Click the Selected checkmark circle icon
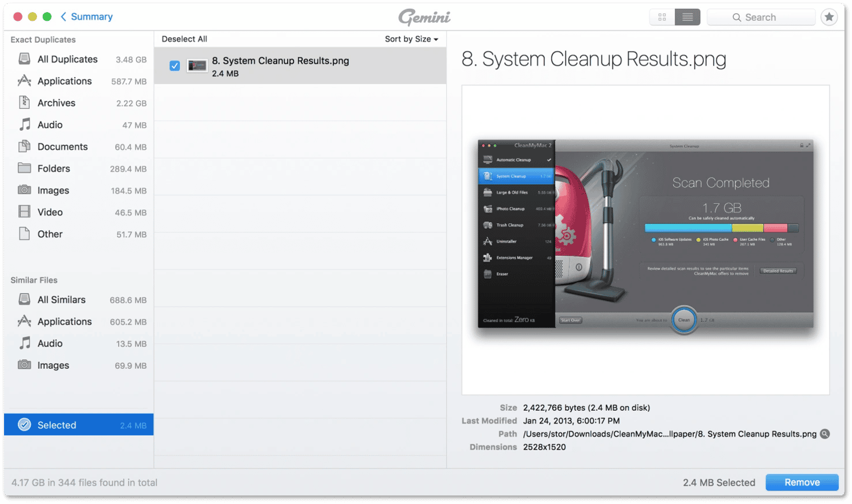 point(24,425)
